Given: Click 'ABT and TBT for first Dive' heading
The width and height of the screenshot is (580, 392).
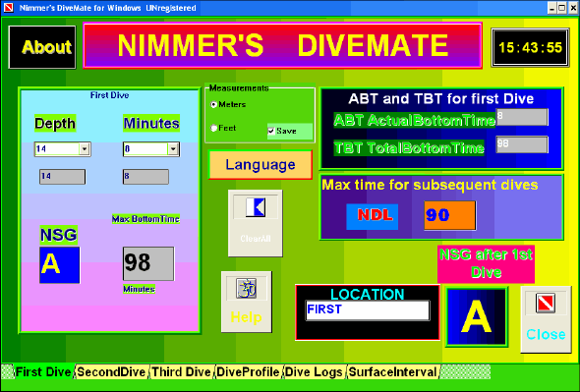Looking at the screenshot, I should (x=441, y=99).
